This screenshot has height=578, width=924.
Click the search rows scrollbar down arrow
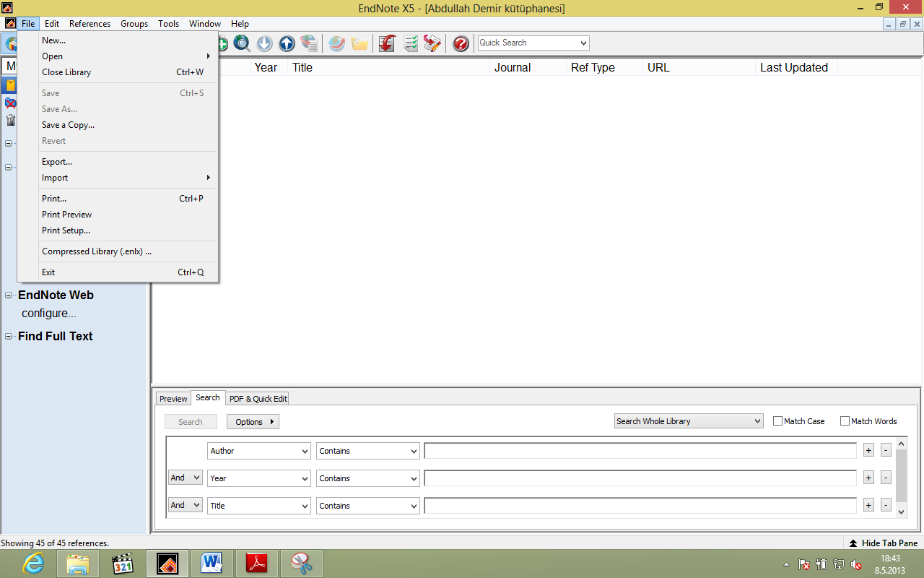pos(901,512)
